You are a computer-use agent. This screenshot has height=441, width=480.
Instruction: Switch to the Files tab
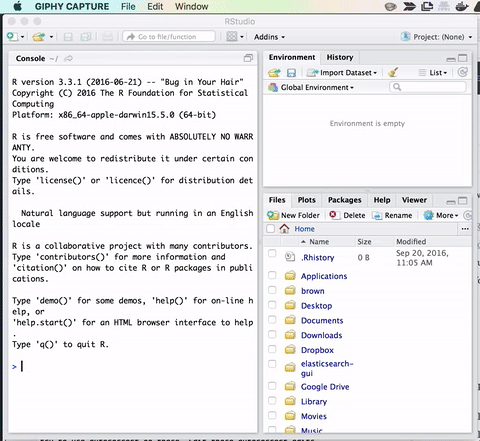pos(277,200)
